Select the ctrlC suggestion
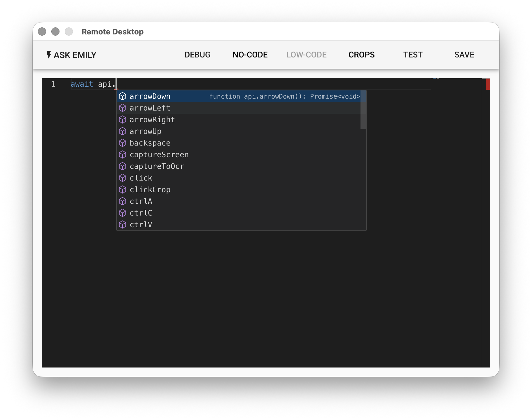The image size is (532, 420). pyautogui.click(x=241, y=213)
